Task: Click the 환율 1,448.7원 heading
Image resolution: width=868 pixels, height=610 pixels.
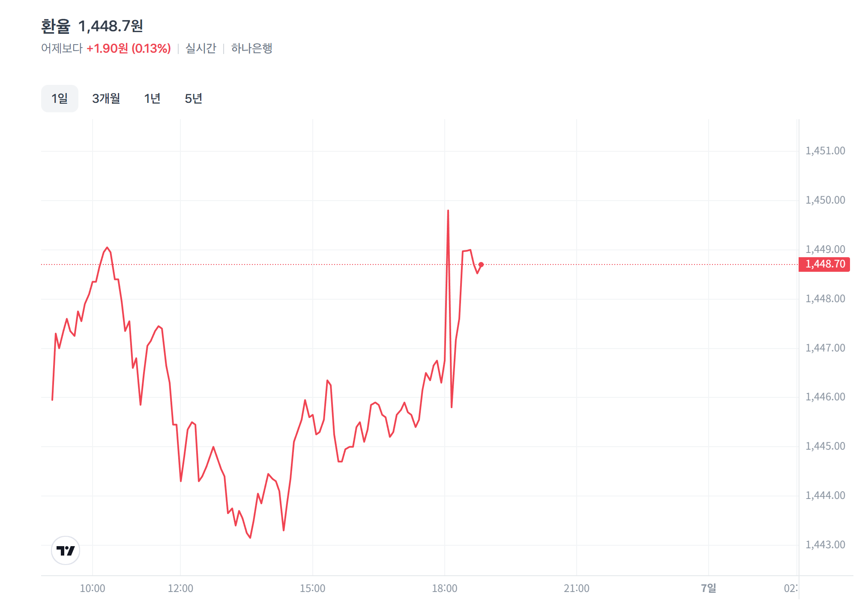Action: click(x=92, y=26)
